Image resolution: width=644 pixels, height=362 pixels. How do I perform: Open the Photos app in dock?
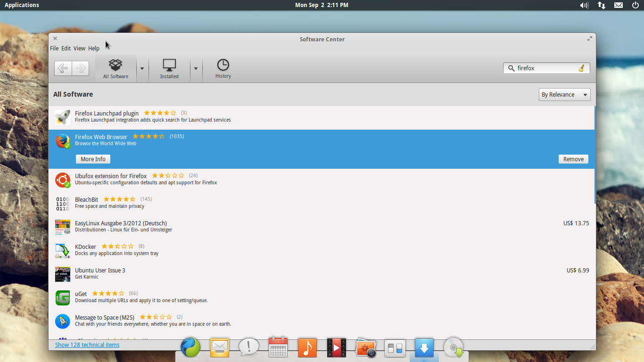(x=366, y=348)
